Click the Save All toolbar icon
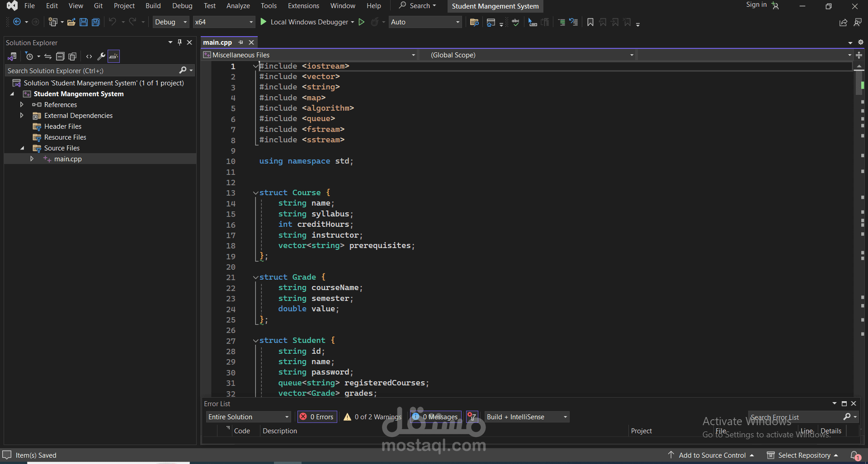The image size is (868, 464). coord(96,22)
